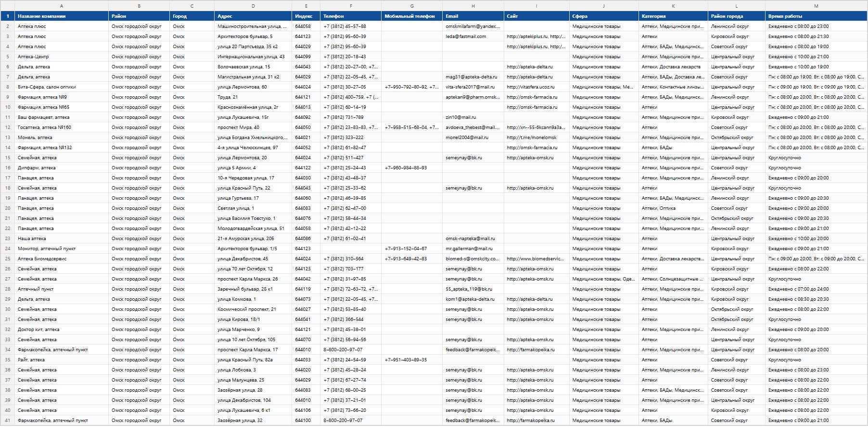The height and width of the screenshot is (434, 868).
Task: Click the 'Телефон' header cell
Action: (351, 16)
